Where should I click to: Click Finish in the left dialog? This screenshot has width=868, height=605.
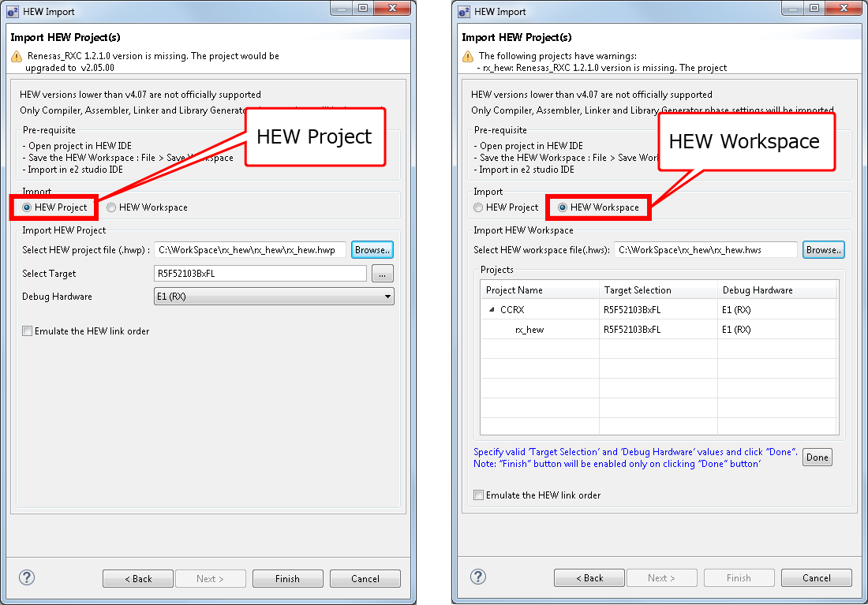click(287, 578)
